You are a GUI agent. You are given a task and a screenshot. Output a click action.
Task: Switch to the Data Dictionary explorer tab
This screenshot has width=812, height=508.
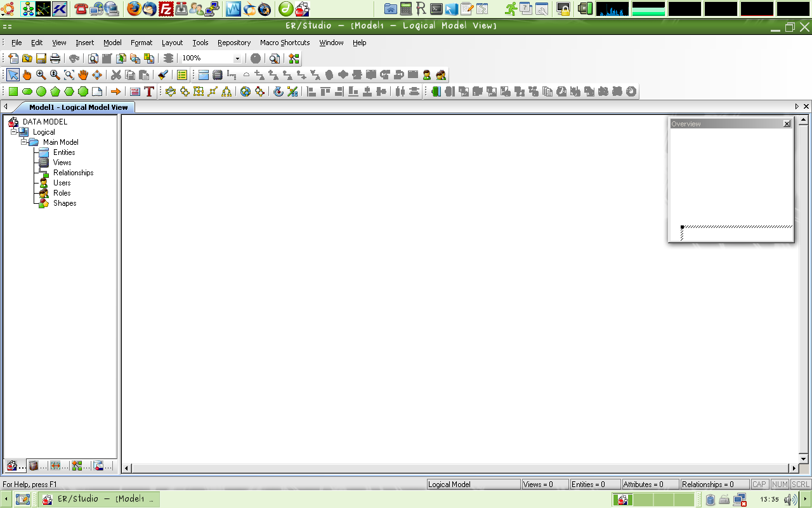(x=37, y=465)
